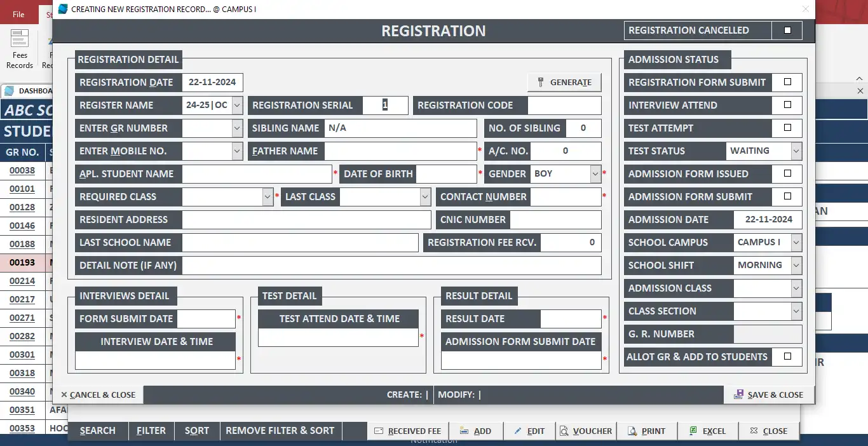Screen dimensions: 868x446
Task: Enable Allot GR & Add To Students
Action: pyautogui.click(x=787, y=356)
